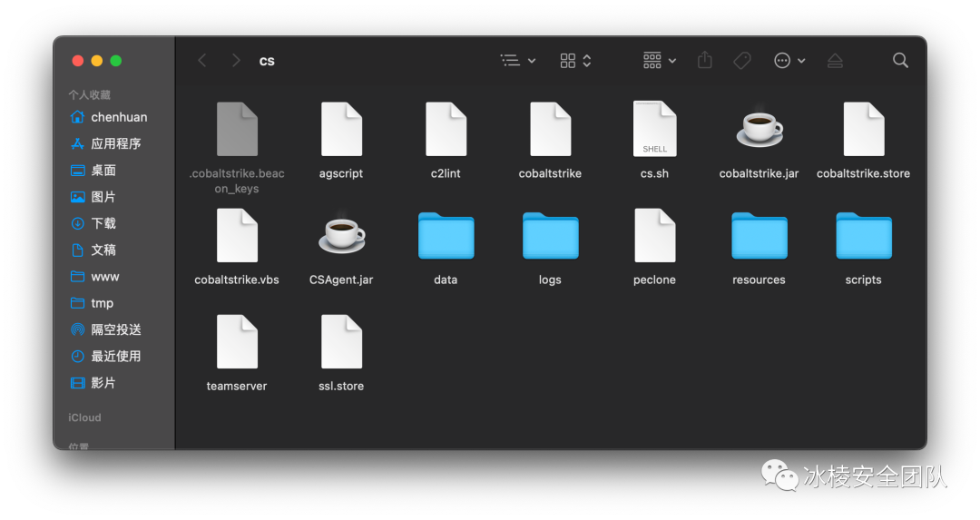Go forward with the right chevron

236,61
